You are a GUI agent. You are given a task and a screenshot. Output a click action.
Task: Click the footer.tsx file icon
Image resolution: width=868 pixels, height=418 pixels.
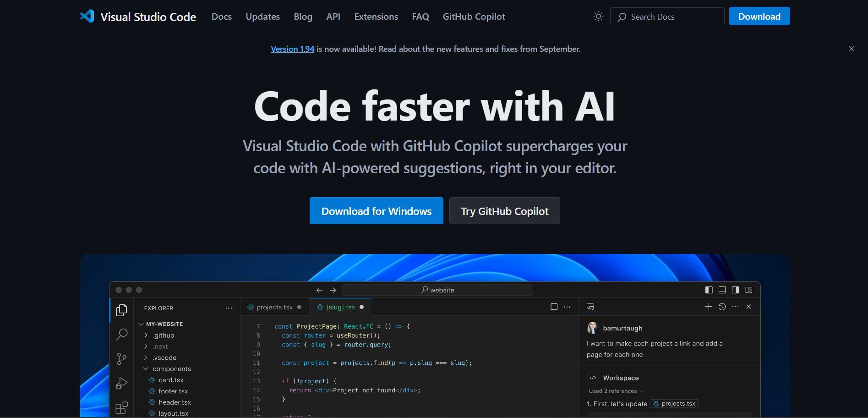pos(152,391)
